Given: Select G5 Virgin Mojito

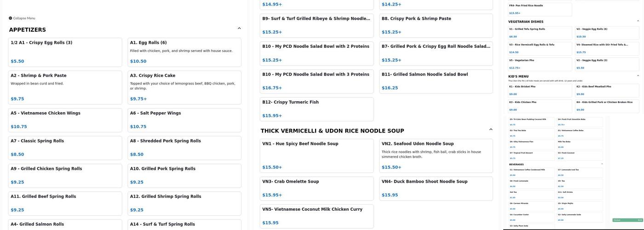Looking at the screenshot, I should pyautogui.click(x=580, y=206).
